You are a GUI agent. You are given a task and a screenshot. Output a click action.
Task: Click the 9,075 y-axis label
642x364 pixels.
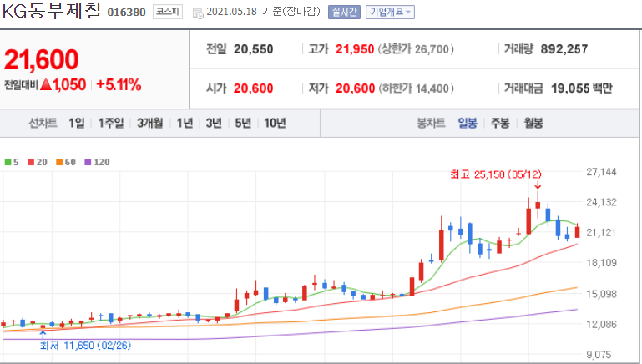click(601, 355)
